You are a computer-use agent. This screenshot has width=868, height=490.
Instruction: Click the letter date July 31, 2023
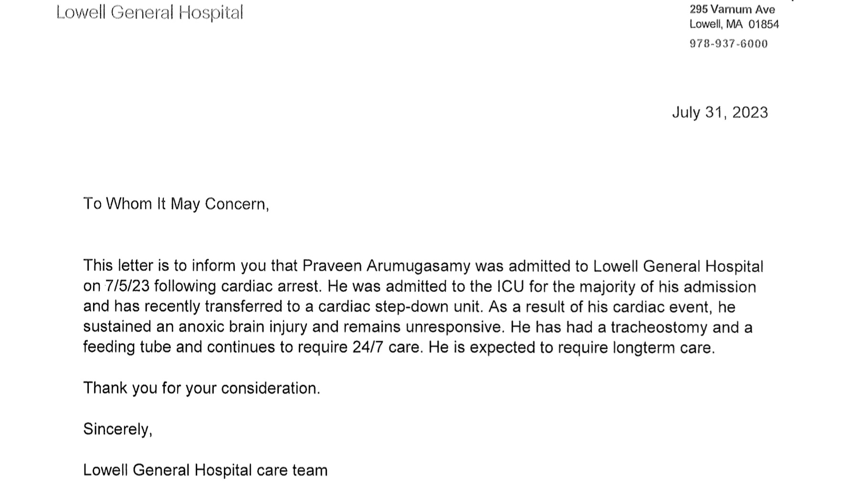pyautogui.click(x=720, y=113)
